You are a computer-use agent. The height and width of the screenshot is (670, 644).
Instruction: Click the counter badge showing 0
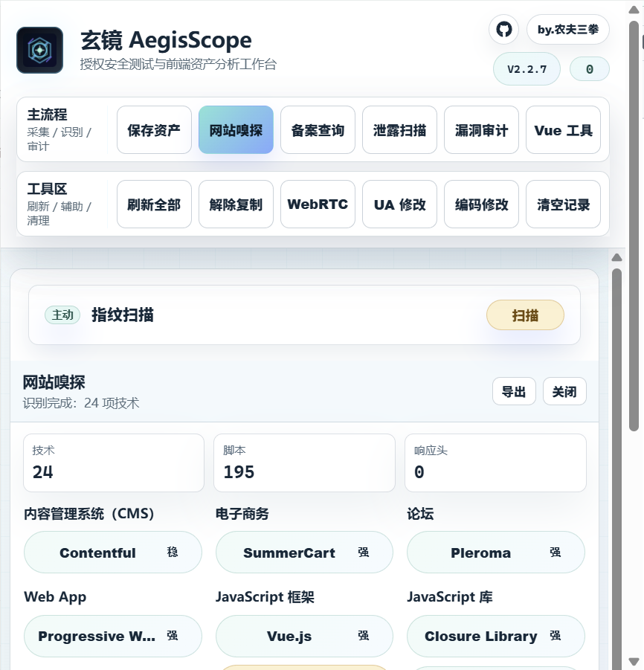pyautogui.click(x=589, y=69)
